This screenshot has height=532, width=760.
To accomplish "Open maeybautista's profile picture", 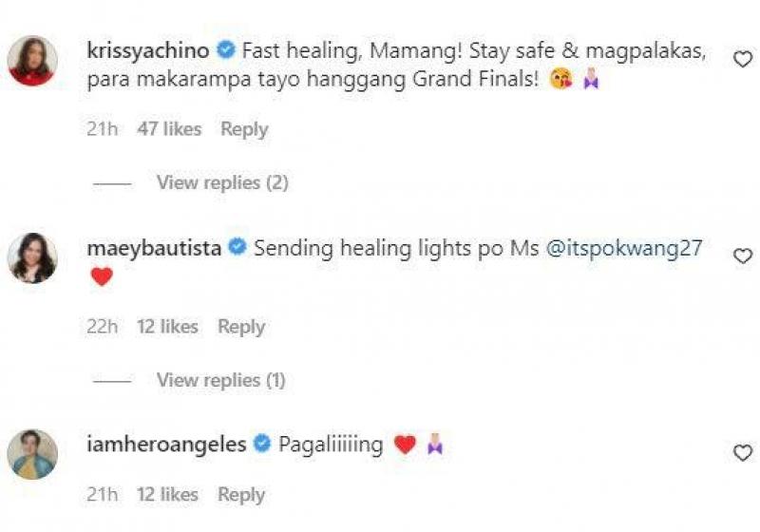I will 32,257.
